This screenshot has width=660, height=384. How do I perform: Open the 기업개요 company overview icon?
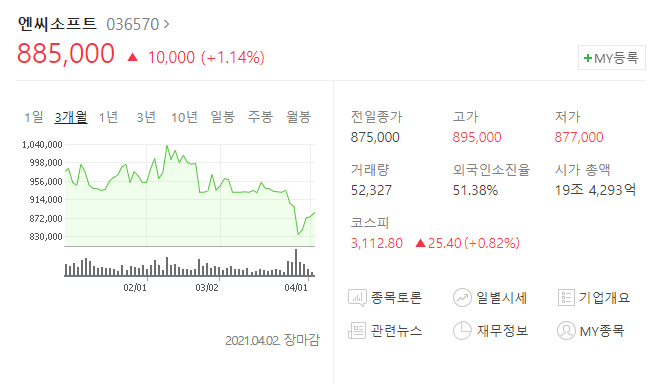pyautogui.click(x=566, y=298)
